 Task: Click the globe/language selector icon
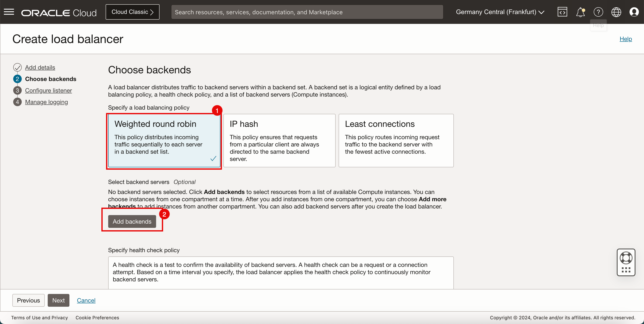click(616, 12)
